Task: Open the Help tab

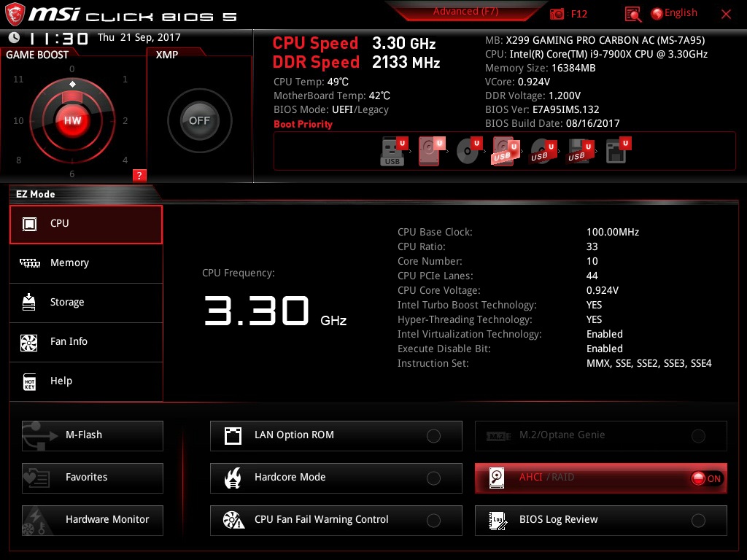Action: (86, 381)
